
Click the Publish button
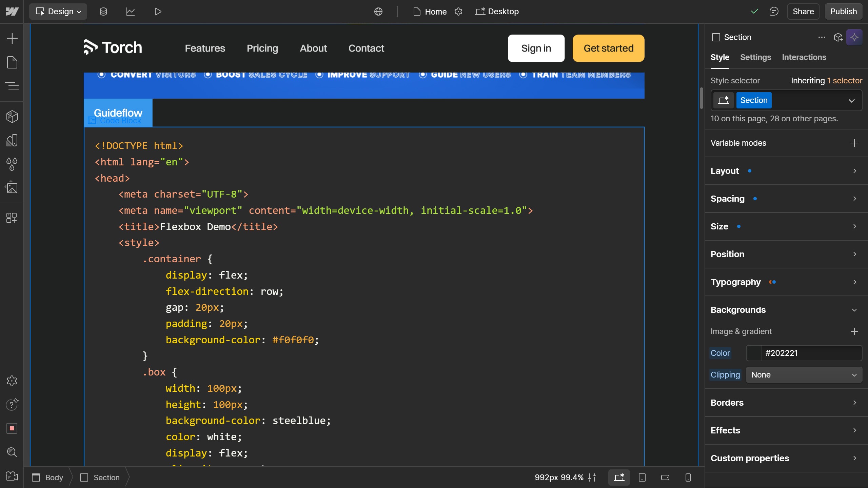(843, 11)
